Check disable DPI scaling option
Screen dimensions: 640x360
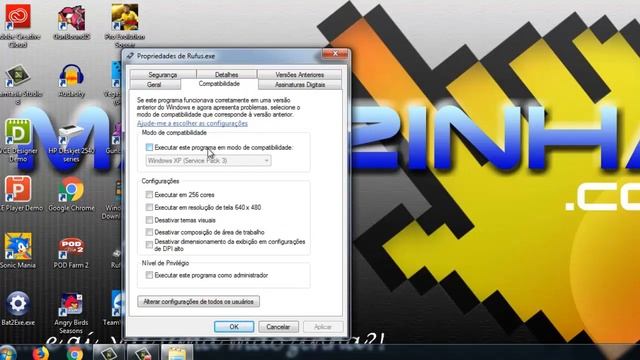[149, 244]
